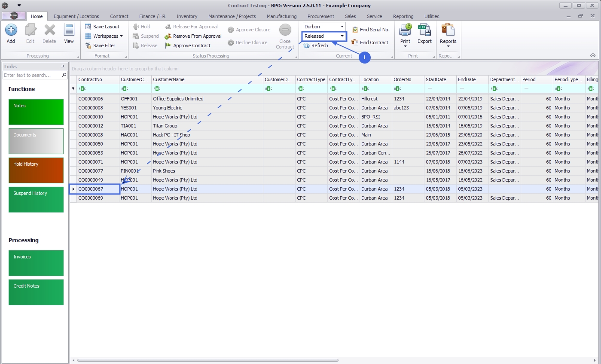Click the Save Filter icon
The height and width of the screenshot is (364, 601).
(x=88, y=45)
